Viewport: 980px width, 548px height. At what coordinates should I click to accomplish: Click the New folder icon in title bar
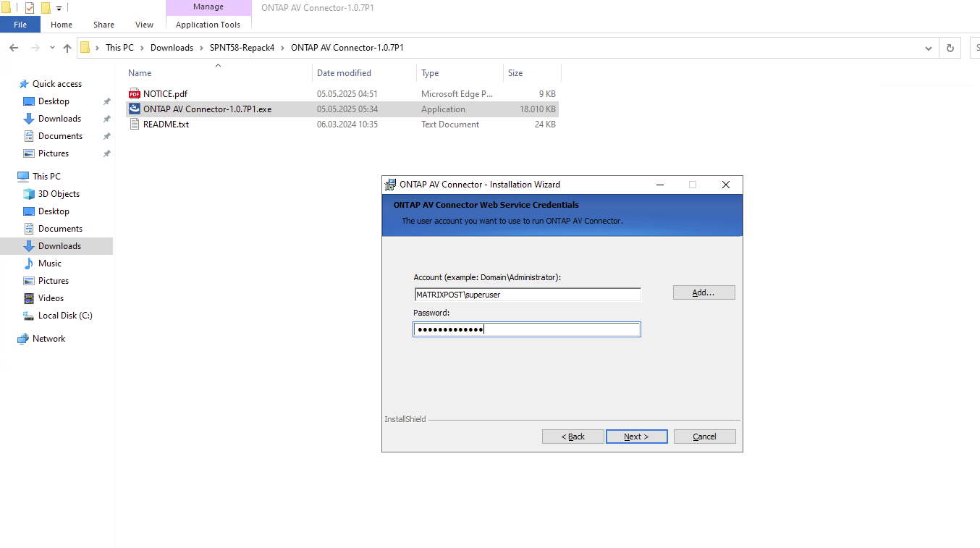point(46,8)
